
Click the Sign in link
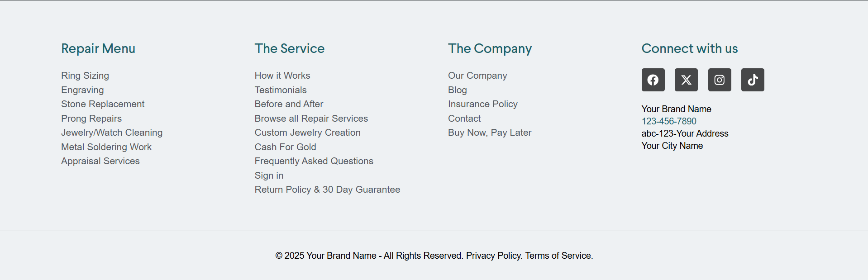tap(269, 176)
